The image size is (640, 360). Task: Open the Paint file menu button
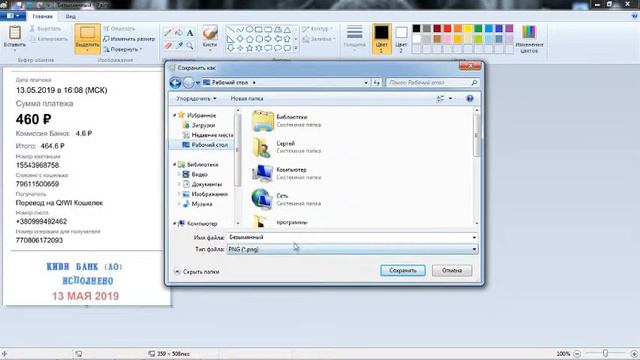pos(13,16)
